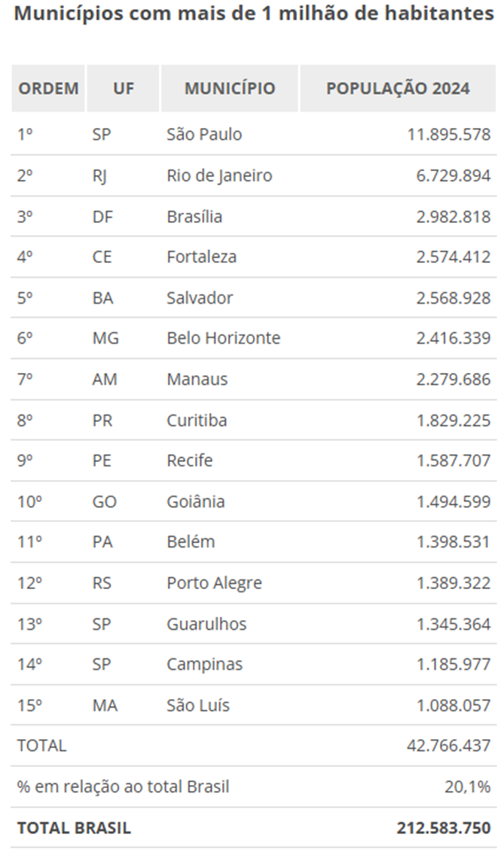Screen dimensions: 504x849
Task: Select the TOTAL BRASIL value 212.583.750
Action: (x=444, y=827)
